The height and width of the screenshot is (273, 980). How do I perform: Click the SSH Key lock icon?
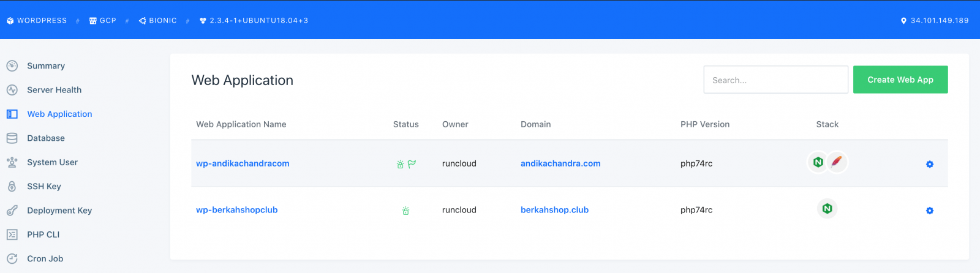(12, 187)
